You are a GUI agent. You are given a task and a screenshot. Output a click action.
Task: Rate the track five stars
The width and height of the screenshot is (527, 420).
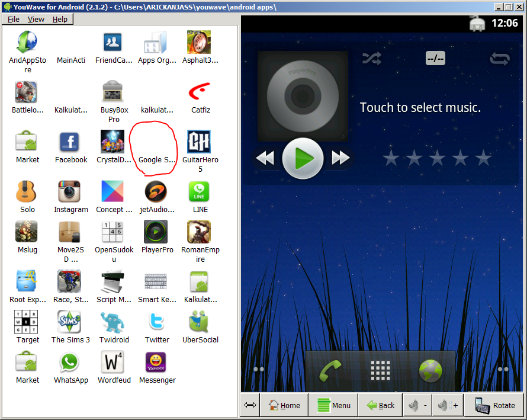(483, 158)
